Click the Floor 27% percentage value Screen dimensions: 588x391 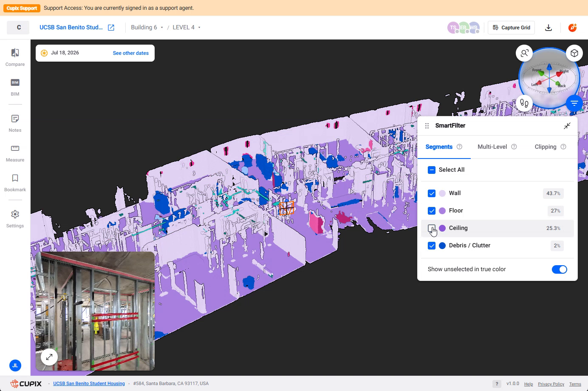pyautogui.click(x=555, y=211)
